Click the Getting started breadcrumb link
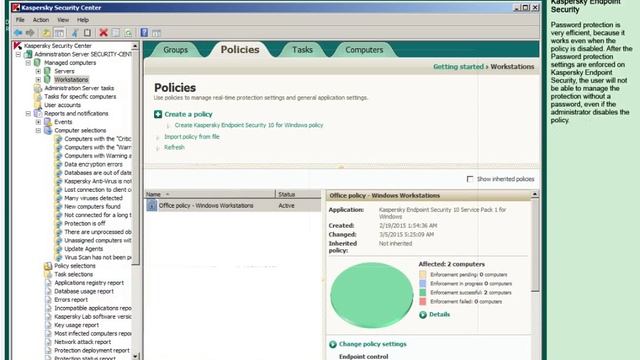Image resolution: width=640 pixels, height=360 pixels. pyautogui.click(x=458, y=67)
